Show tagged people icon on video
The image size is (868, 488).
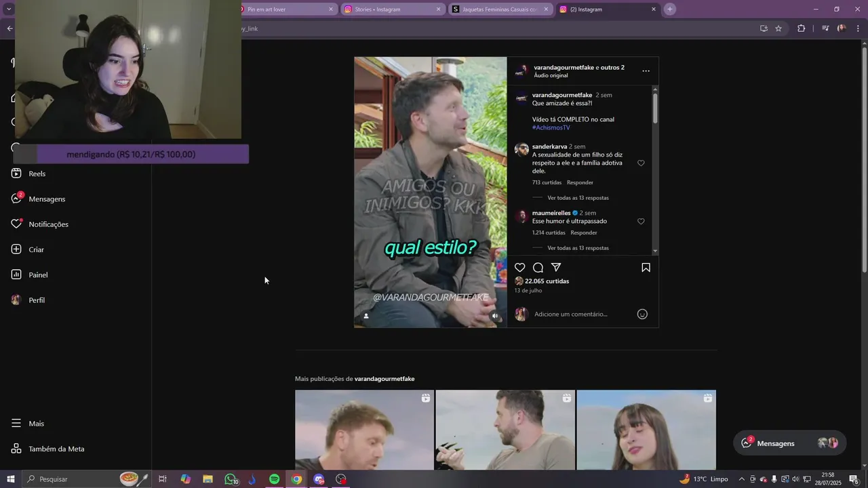coord(366,316)
